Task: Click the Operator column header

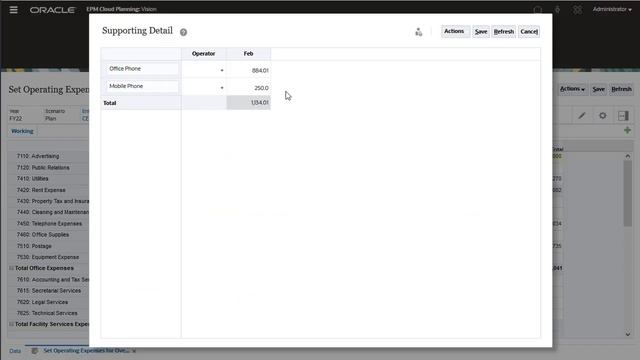Action: [204, 53]
